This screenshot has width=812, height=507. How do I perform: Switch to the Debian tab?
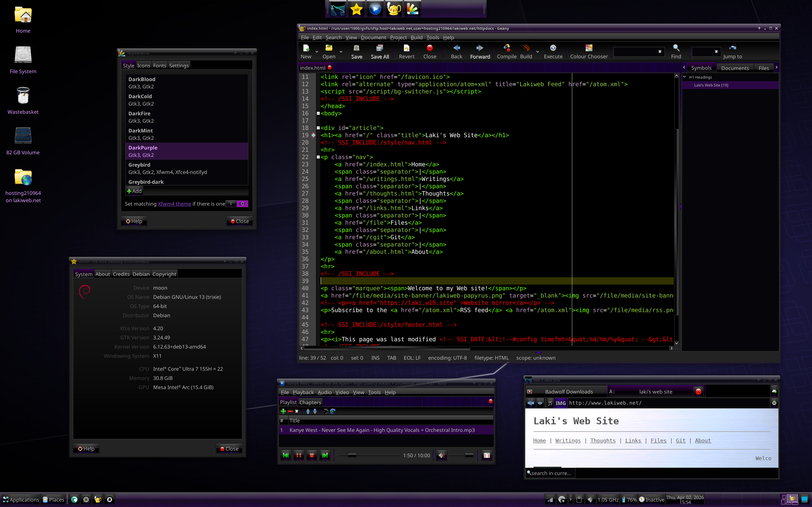[141, 274]
